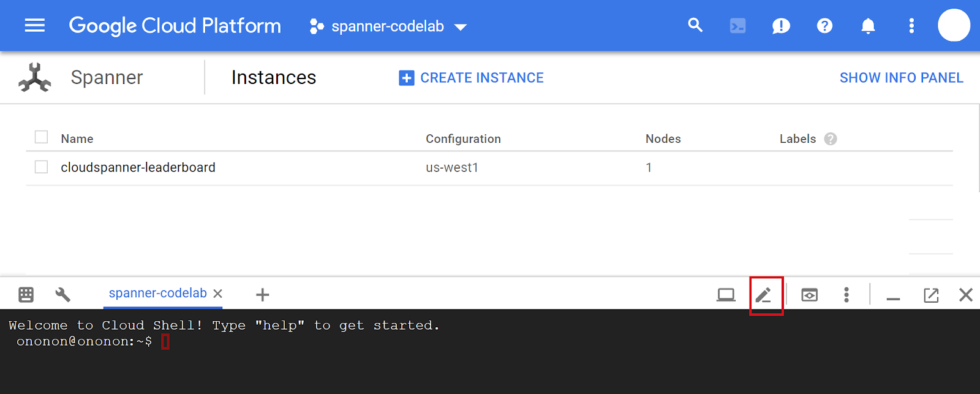Image resolution: width=980 pixels, height=394 pixels.
Task: Activate Cloud Shell from top bar
Action: coord(737,26)
